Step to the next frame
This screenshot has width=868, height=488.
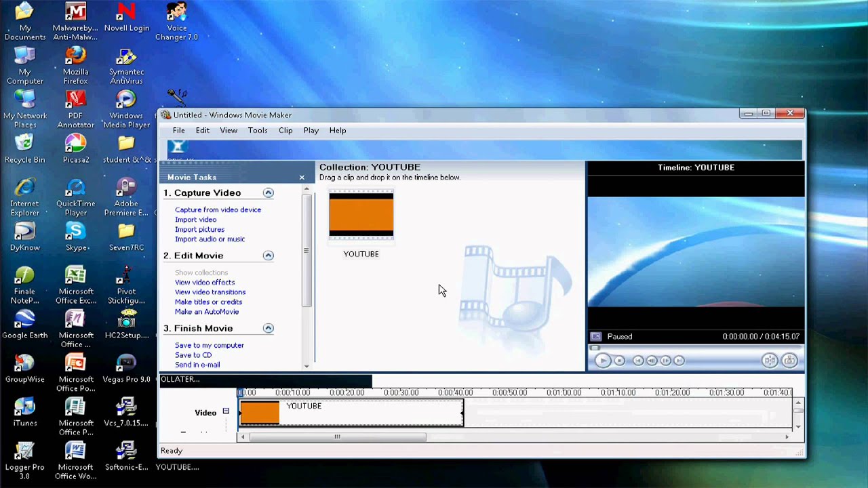(x=666, y=361)
